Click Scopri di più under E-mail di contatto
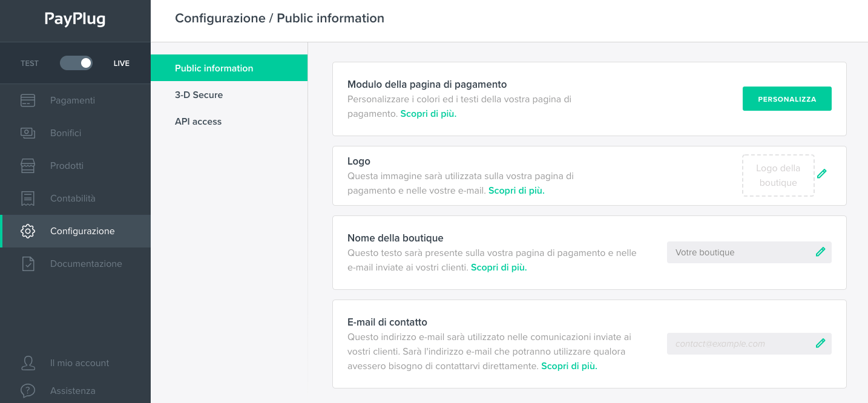The image size is (868, 403). (569, 365)
